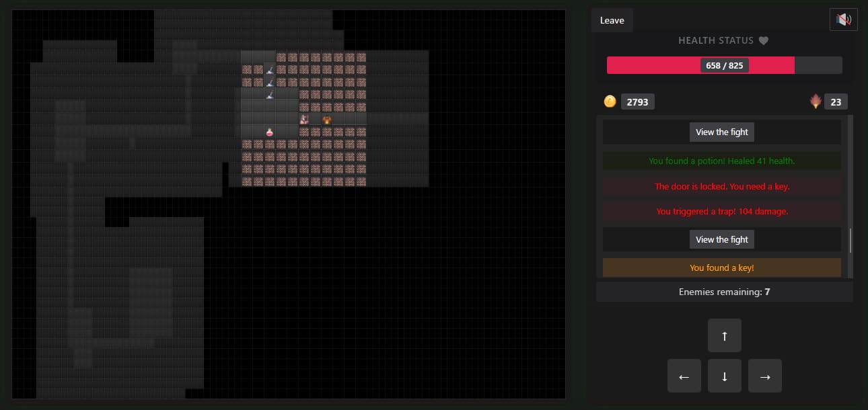Click the flame icon beside 23

click(816, 101)
